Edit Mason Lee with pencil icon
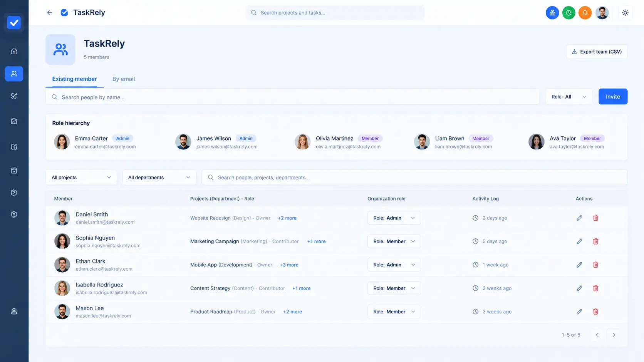Screen dimensions: 644x362 (x=579, y=312)
